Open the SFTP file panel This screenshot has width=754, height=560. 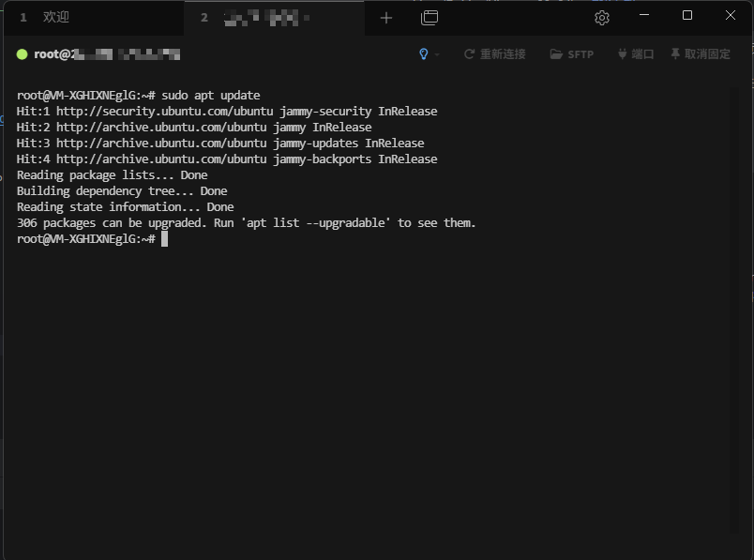point(572,54)
